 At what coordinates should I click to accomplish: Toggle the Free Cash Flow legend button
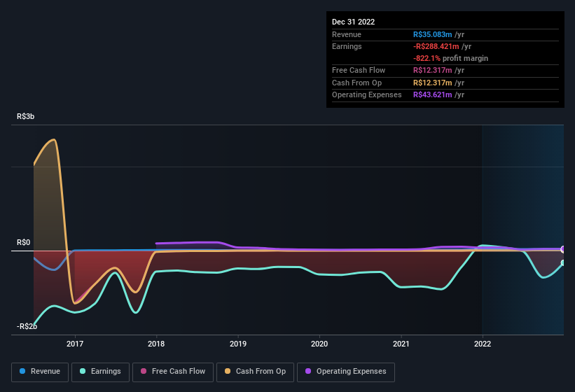pyautogui.click(x=173, y=372)
